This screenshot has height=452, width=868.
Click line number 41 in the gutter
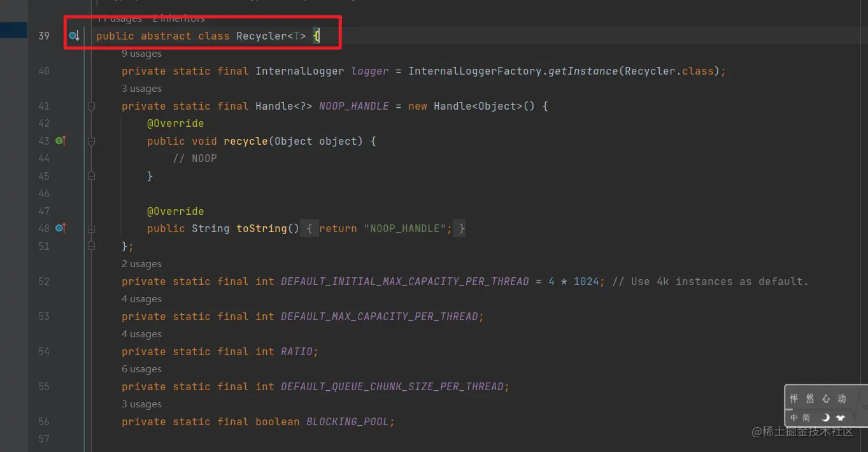[x=43, y=106]
